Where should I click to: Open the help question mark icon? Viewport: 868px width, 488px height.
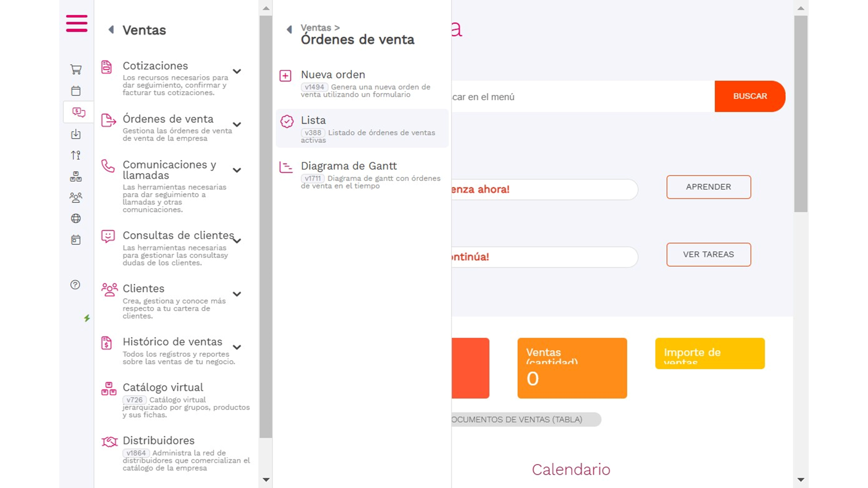(x=75, y=285)
